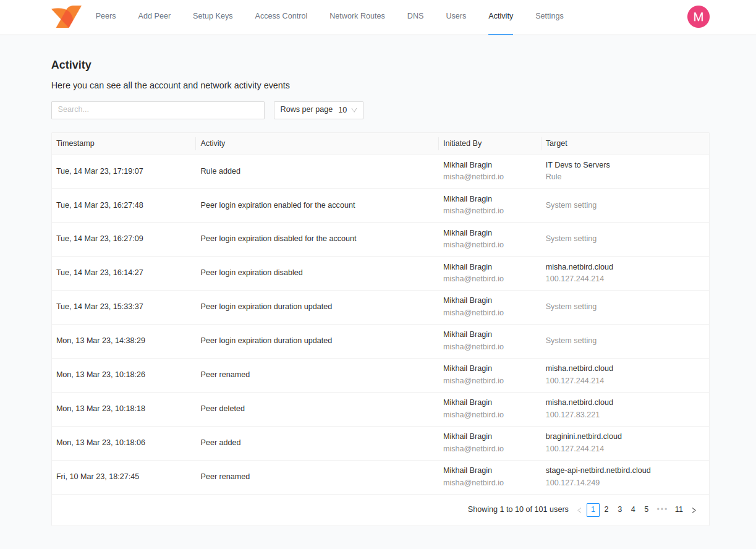Viewport: 756px width, 549px height.
Task: Switch to Add Peer tab
Action: pos(155,16)
